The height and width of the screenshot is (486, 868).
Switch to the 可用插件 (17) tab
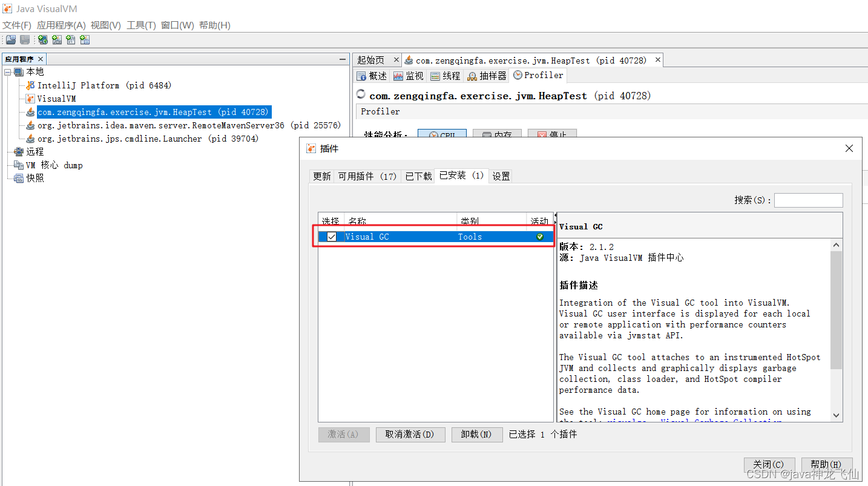pos(367,176)
